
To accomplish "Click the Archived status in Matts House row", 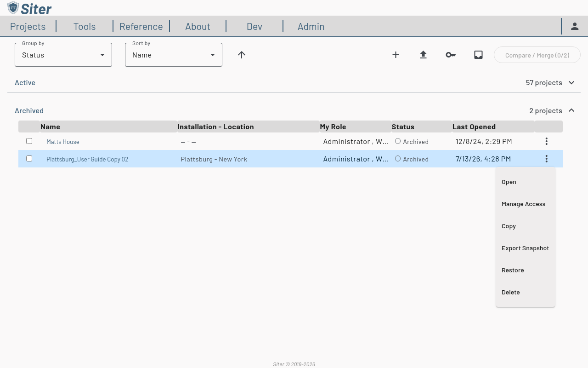I will pyautogui.click(x=412, y=142).
